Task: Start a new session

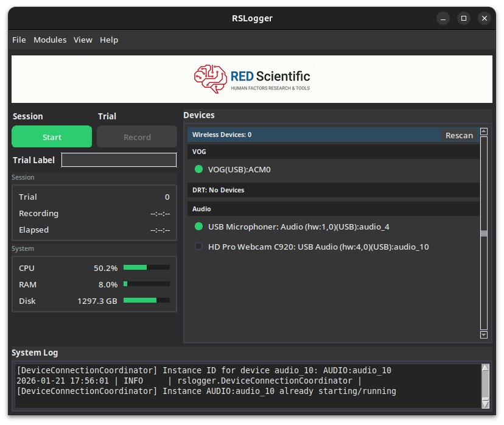Action: pyautogui.click(x=52, y=136)
